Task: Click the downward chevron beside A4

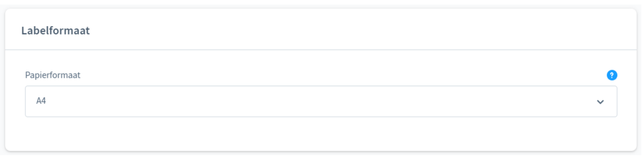Action: [x=600, y=102]
